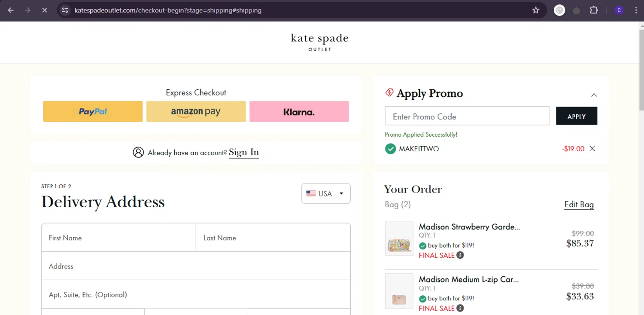The height and width of the screenshot is (315, 644).
Task: Click the crossed-out $39.00 price
Action: pyautogui.click(x=583, y=286)
